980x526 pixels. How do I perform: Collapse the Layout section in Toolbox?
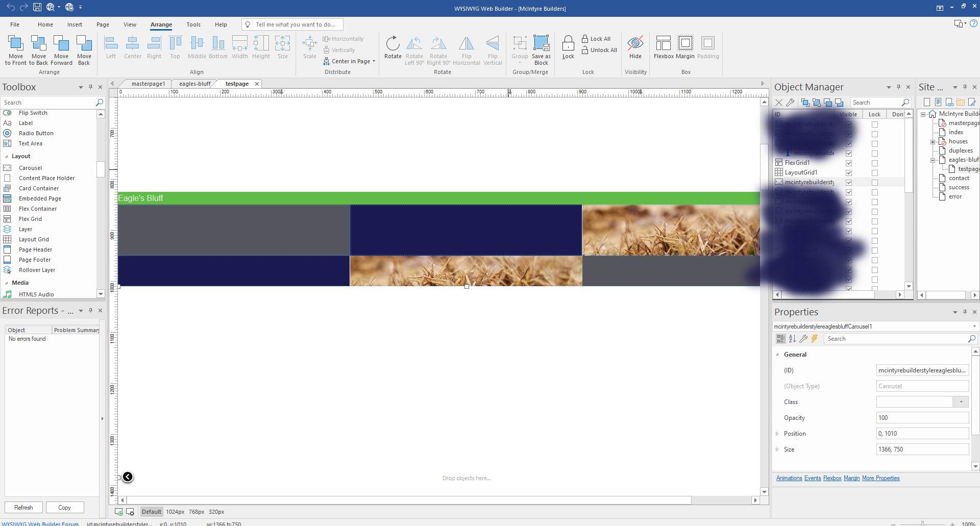pyautogui.click(x=7, y=157)
